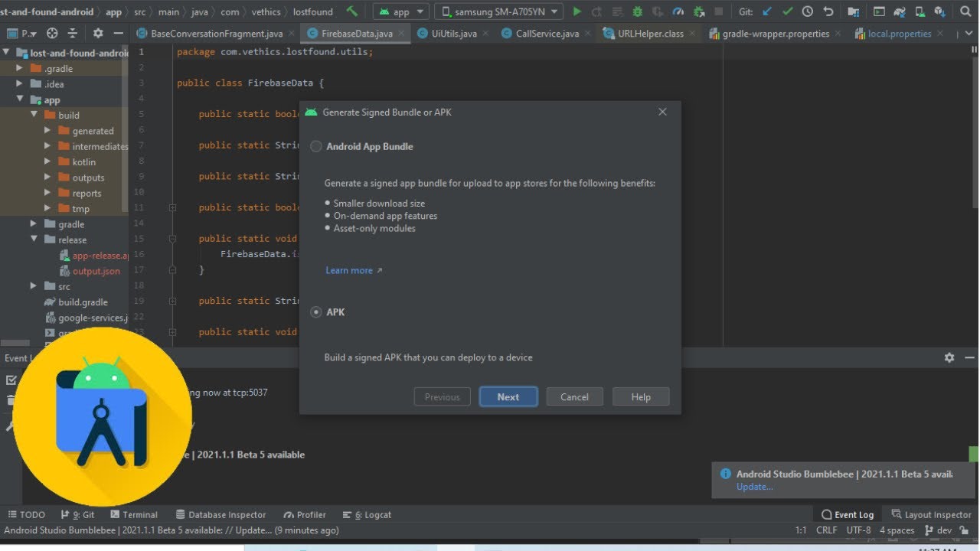
Task: Click the Make Project hammer icon
Action: click(x=351, y=11)
